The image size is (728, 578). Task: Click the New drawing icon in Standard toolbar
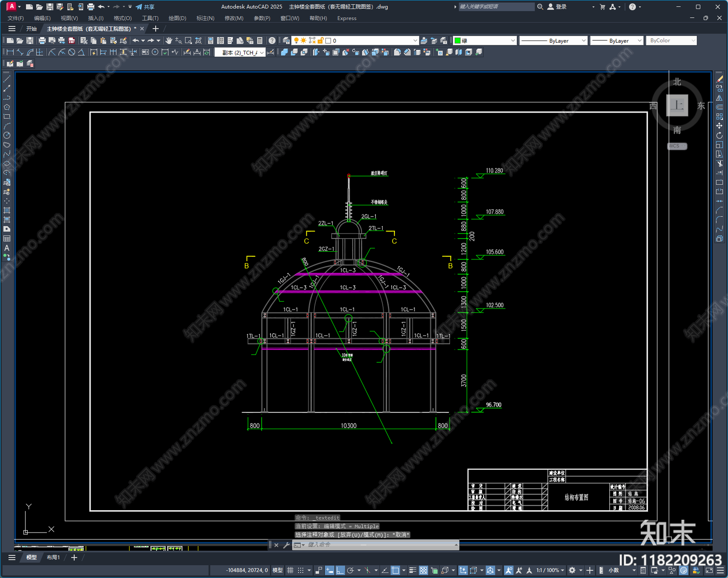tap(10, 41)
